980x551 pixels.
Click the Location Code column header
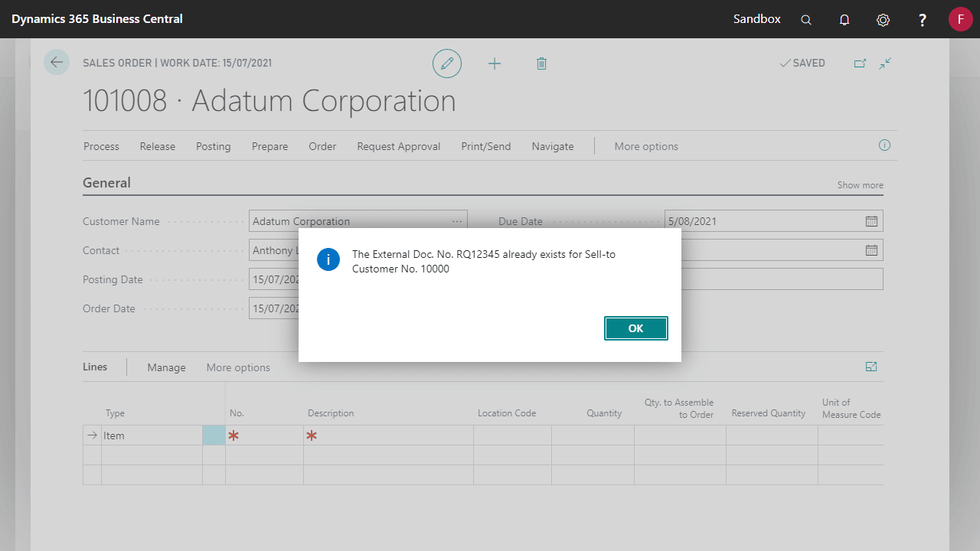click(x=507, y=413)
